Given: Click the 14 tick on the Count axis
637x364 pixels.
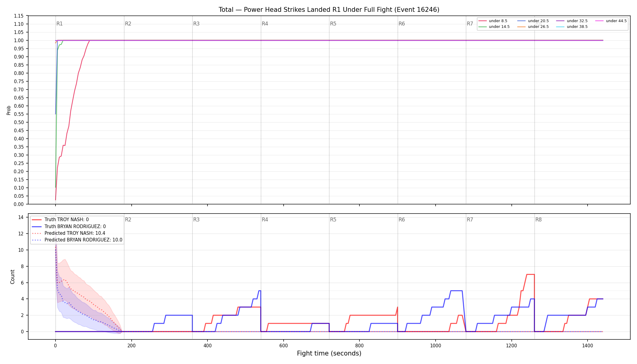Looking at the screenshot, I should click(21, 217).
